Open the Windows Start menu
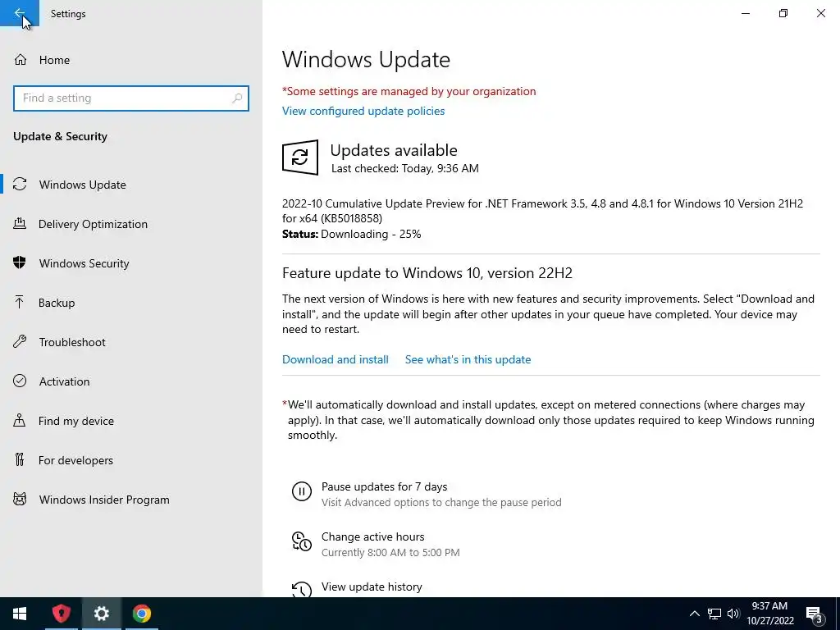Screen dimensions: 840x630 click(x=20, y=614)
